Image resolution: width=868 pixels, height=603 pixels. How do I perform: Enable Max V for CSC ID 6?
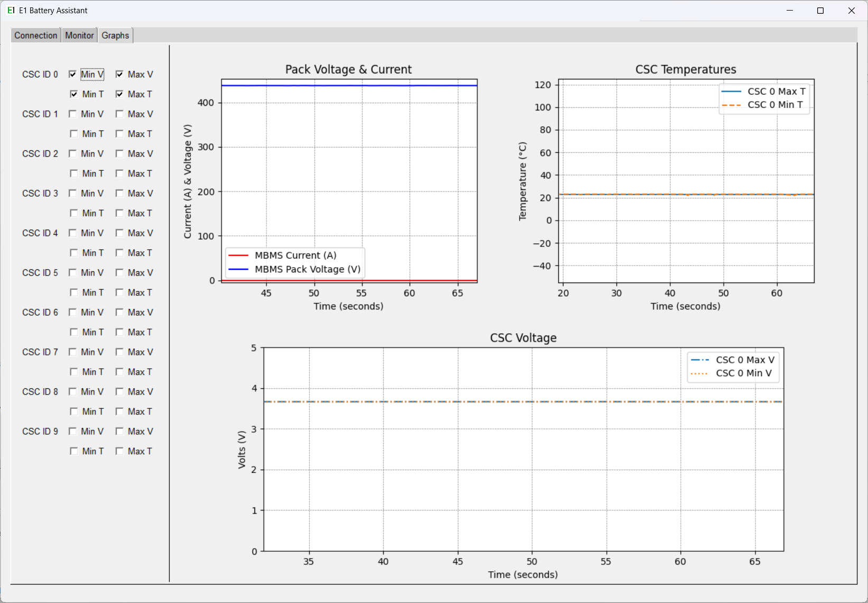click(x=119, y=312)
